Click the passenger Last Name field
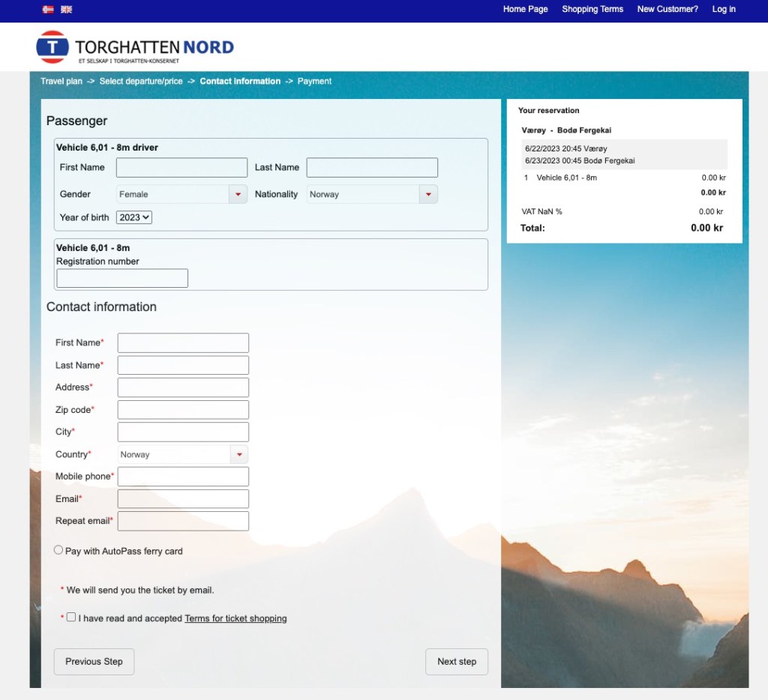The width and height of the screenshot is (768, 700). click(x=372, y=168)
